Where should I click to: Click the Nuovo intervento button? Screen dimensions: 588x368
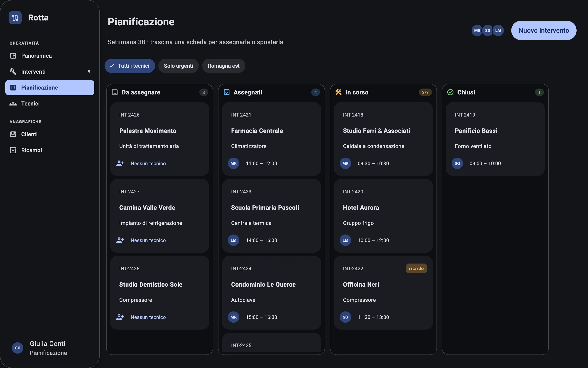tap(544, 30)
